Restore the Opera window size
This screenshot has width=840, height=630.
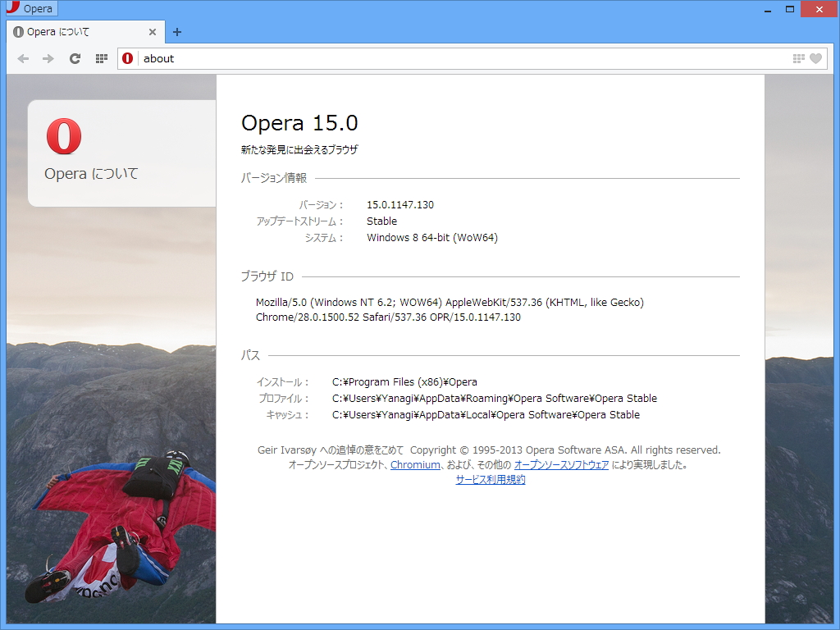pos(792,9)
